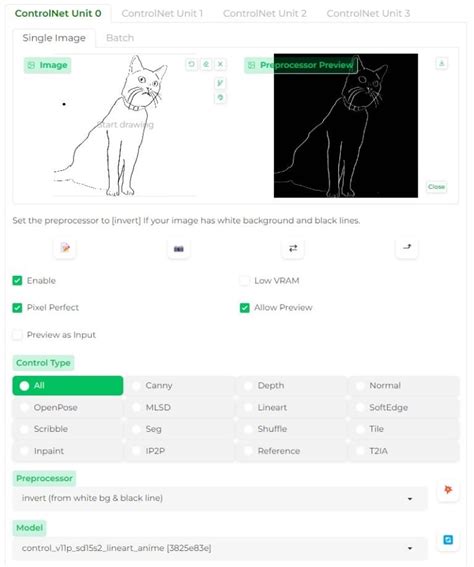Download the preprocessor preview image
The height and width of the screenshot is (567, 474).
tap(441, 64)
